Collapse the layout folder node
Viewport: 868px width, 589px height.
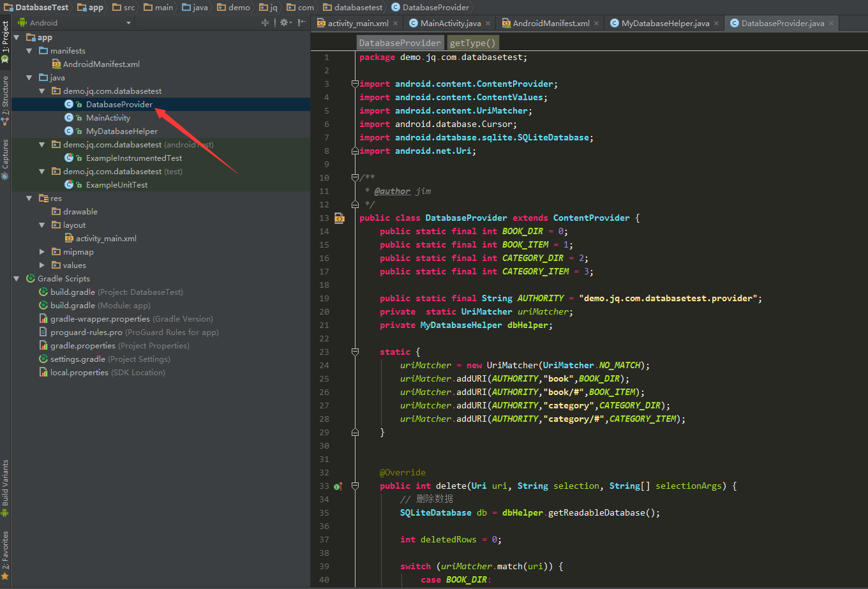click(42, 225)
